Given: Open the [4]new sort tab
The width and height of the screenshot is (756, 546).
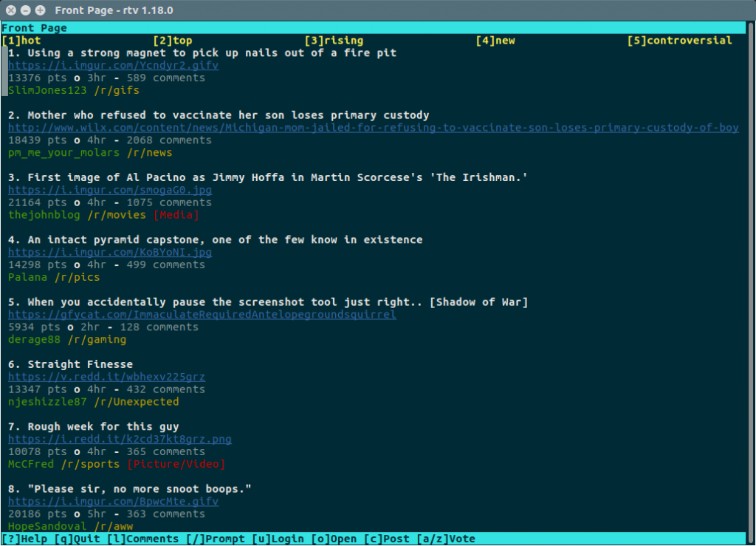Looking at the screenshot, I should [495, 41].
